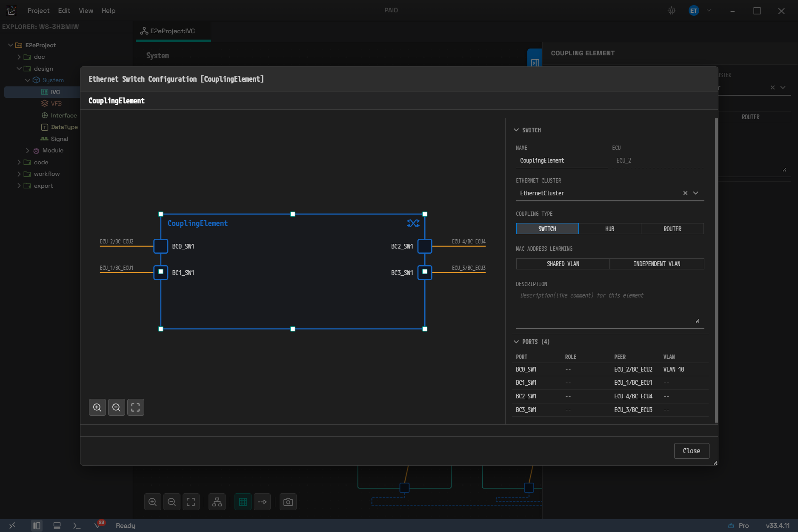The width and height of the screenshot is (798, 532).
Task: Switch to the E2eProject:IVC tab
Action: tap(173, 31)
